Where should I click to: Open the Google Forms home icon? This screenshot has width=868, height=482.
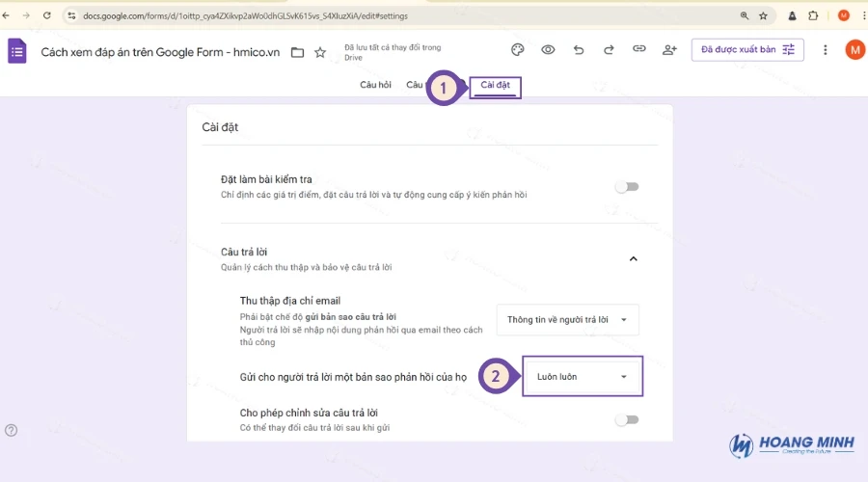[x=17, y=51]
